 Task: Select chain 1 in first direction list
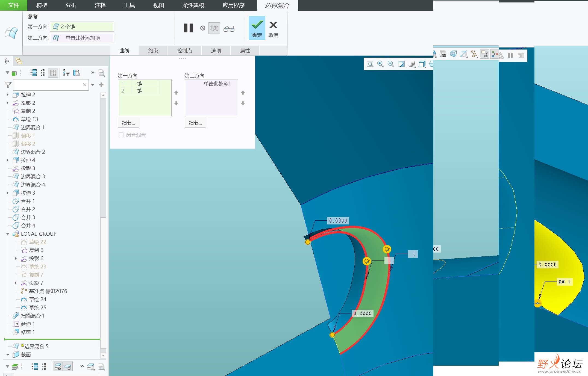coord(139,84)
